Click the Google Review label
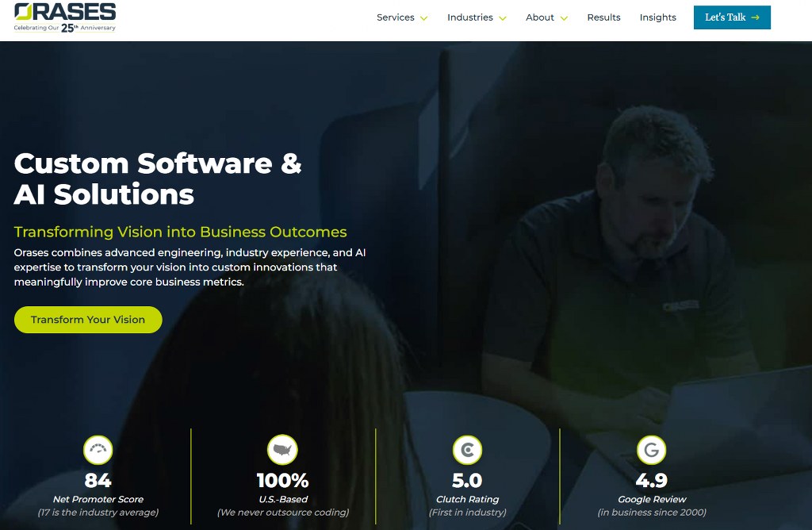 tap(652, 499)
